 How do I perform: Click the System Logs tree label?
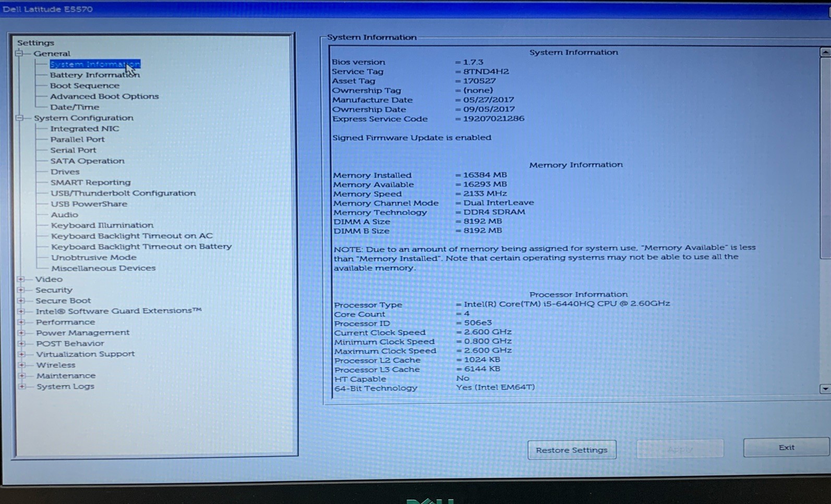pos(65,386)
